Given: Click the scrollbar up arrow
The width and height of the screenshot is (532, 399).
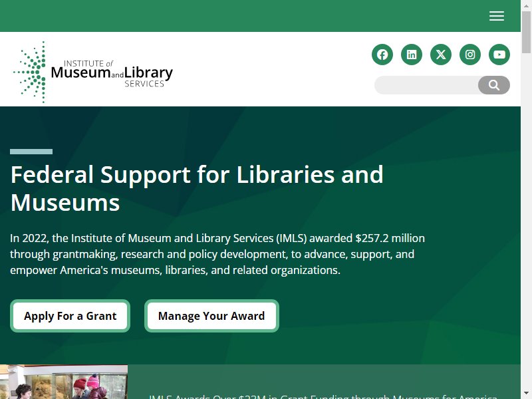Looking at the screenshot, I should click(x=526, y=5).
